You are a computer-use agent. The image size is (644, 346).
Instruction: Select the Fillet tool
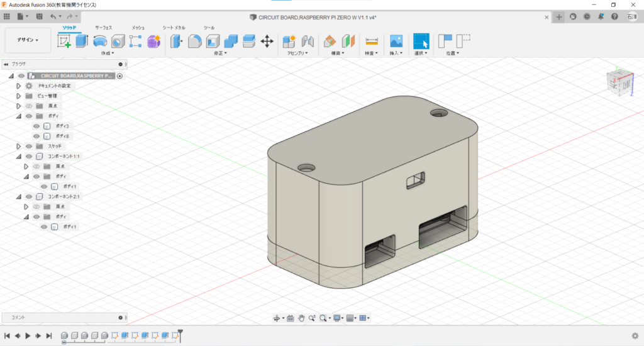point(195,41)
